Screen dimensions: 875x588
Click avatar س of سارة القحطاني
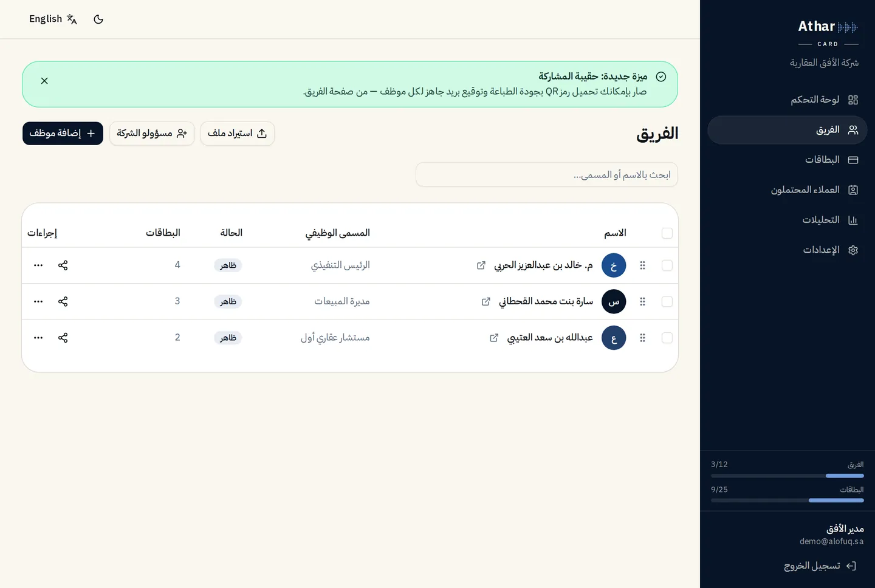point(614,302)
